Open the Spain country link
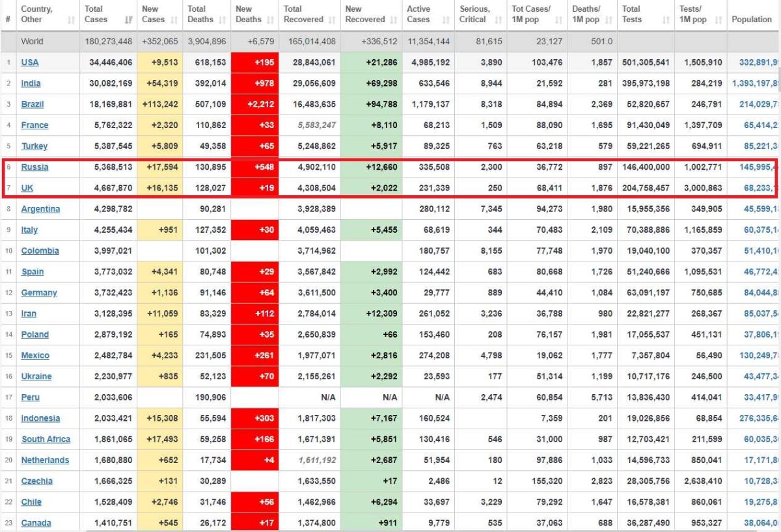 point(33,272)
